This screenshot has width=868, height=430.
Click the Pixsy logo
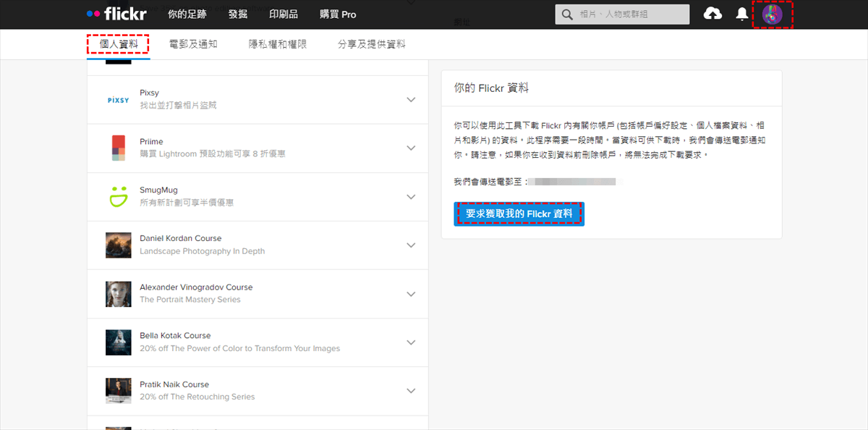(x=118, y=100)
